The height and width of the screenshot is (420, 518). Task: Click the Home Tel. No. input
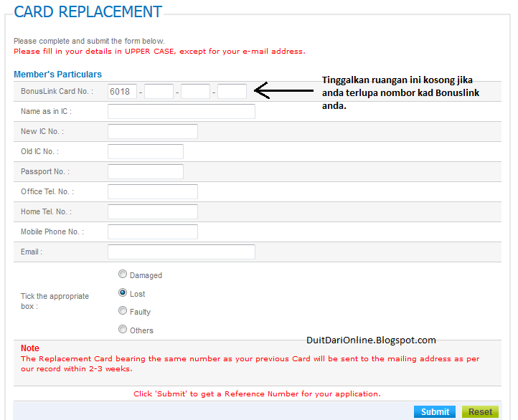153,212
